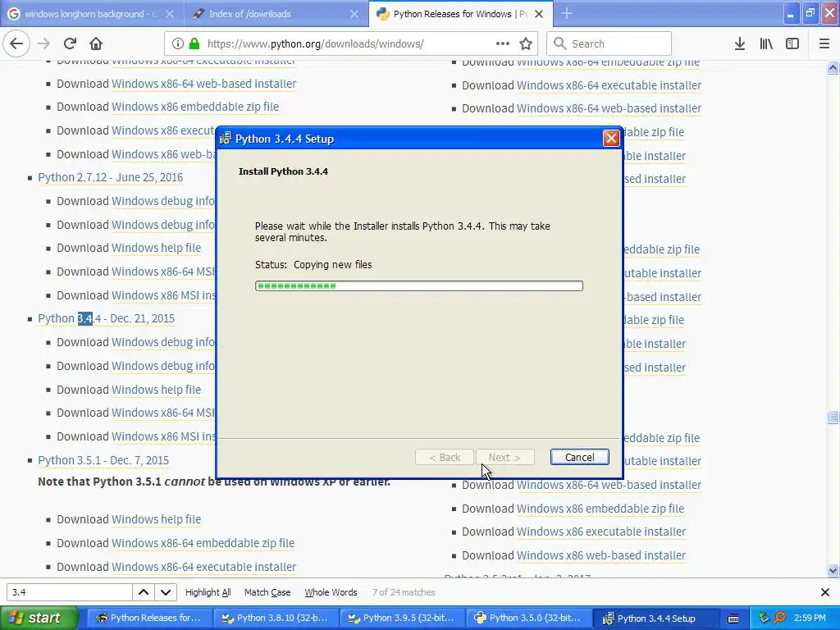The width and height of the screenshot is (840, 630).
Task: Click the find bar text field
Action: (x=69, y=592)
